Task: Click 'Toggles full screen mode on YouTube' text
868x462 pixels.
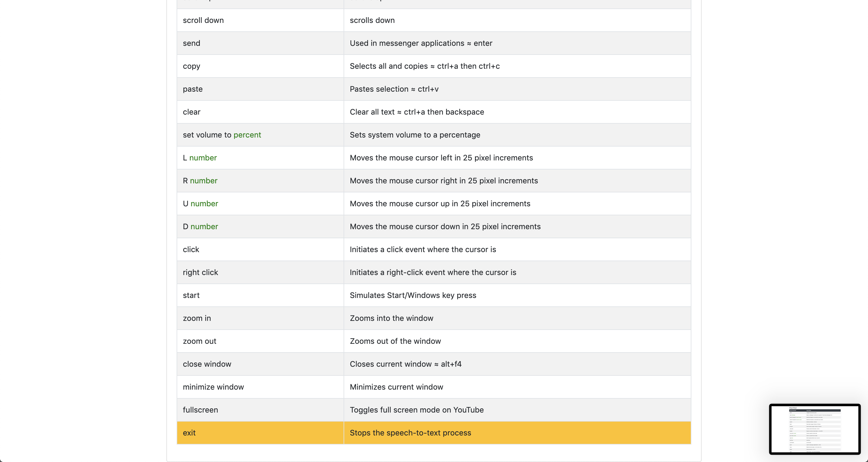Action: click(x=417, y=410)
